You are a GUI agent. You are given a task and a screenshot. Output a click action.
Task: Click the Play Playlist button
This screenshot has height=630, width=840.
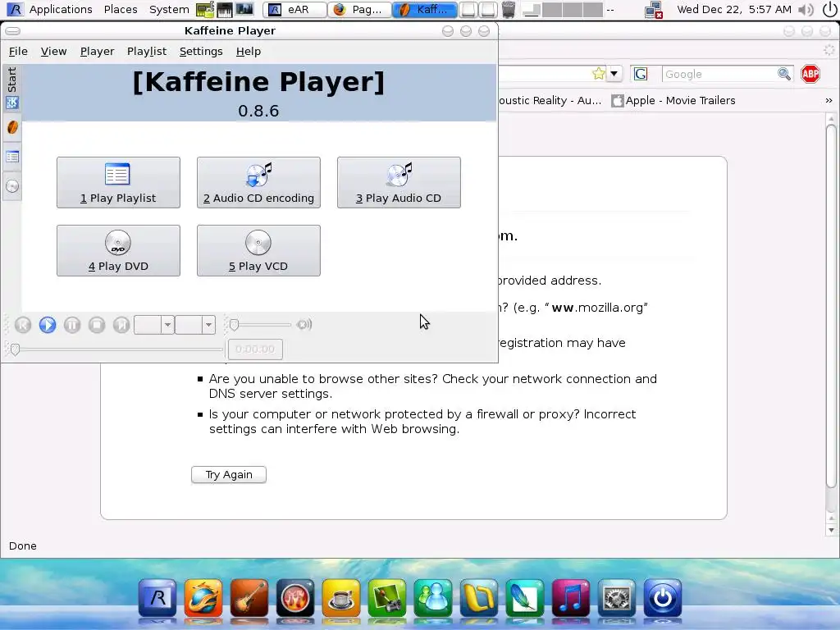pos(118,183)
